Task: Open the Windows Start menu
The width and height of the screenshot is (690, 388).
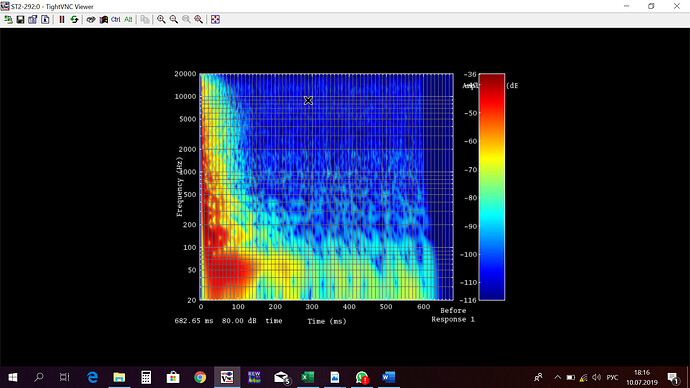Action: [x=13, y=377]
